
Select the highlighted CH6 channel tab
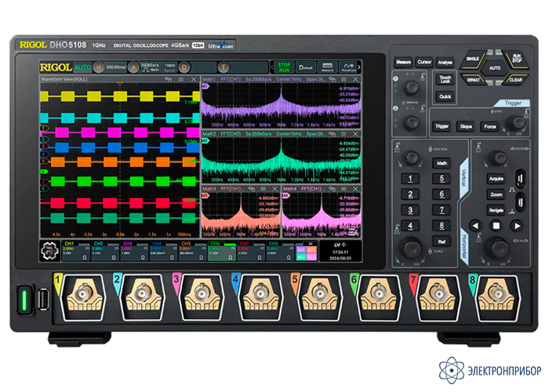[221, 251]
